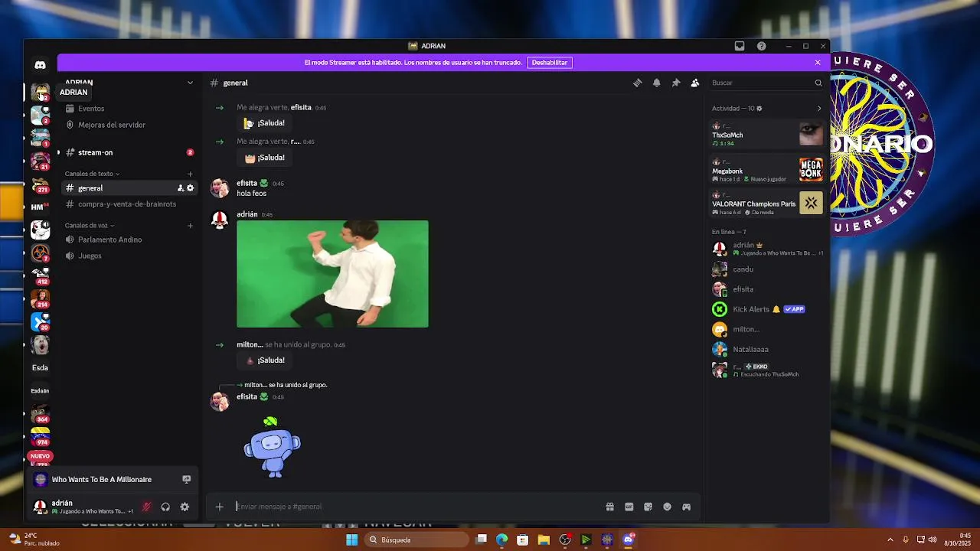Open Discord direct messages home icon
The image size is (980, 551).
pos(40,65)
